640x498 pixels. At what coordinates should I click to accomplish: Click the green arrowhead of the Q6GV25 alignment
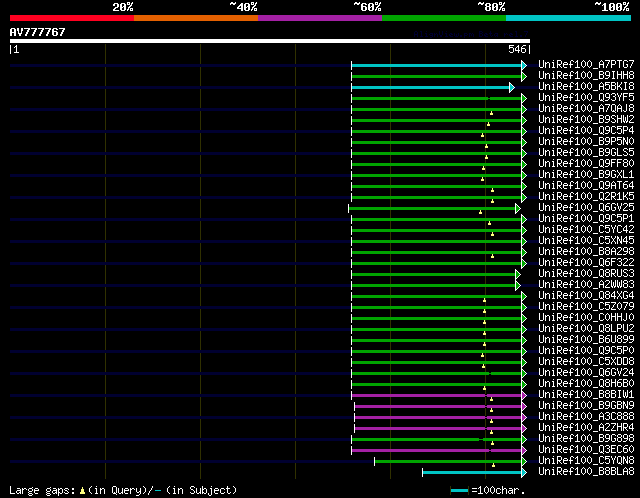tap(517, 208)
